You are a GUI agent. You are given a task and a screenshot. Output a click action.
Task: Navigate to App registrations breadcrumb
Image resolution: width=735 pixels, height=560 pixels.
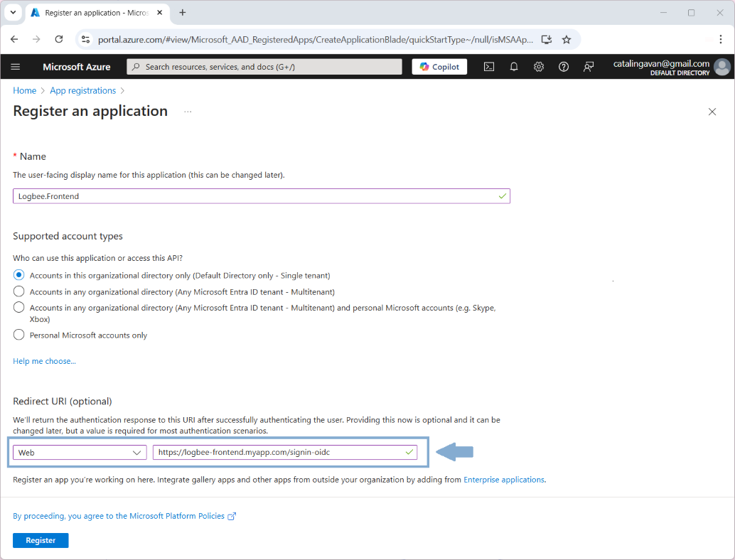(x=82, y=90)
